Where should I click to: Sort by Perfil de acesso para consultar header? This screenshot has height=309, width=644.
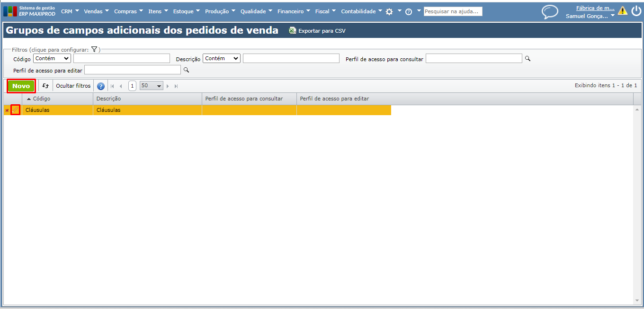point(249,99)
